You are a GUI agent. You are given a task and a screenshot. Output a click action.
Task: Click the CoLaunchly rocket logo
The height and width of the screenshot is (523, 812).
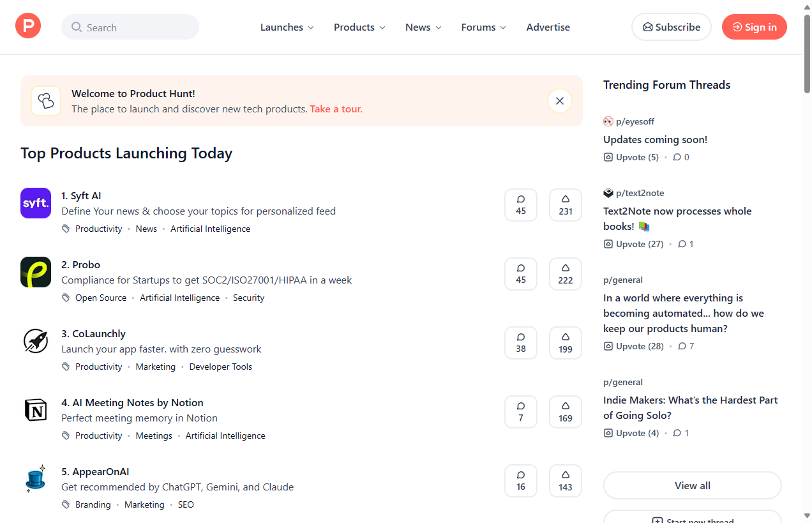(x=35, y=341)
